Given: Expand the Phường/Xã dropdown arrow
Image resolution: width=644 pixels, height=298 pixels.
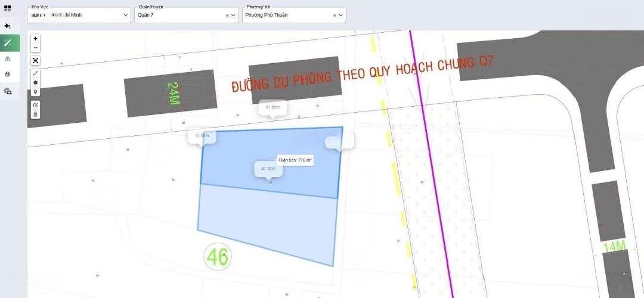Looking at the screenshot, I should [340, 15].
